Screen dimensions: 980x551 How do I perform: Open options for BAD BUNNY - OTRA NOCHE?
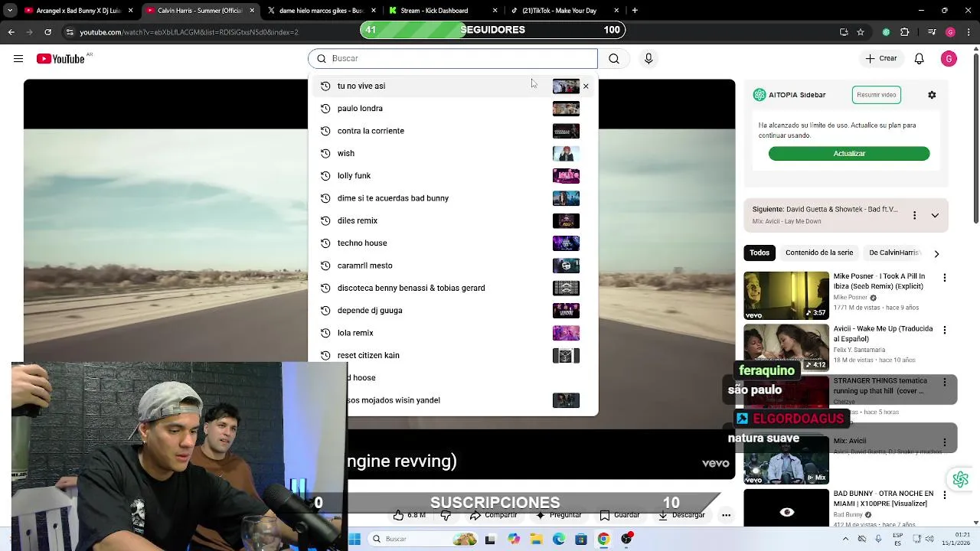(x=944, y=495)
